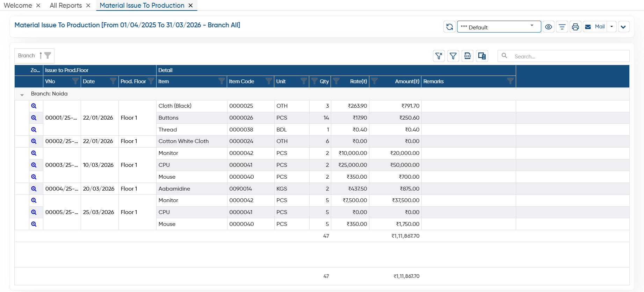Expand header panel with chevron button
The height and width of the screenshot is (292, 644).
(624, 27)
